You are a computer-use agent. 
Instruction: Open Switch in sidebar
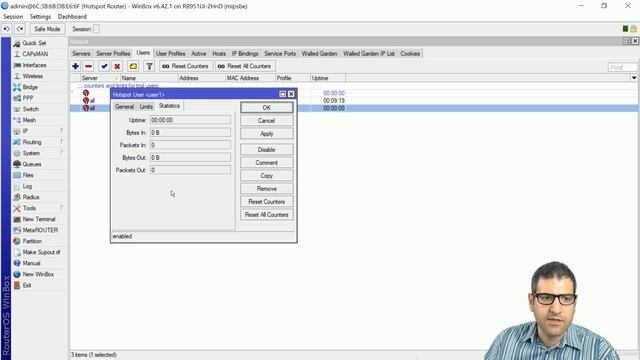pos(31,109)
